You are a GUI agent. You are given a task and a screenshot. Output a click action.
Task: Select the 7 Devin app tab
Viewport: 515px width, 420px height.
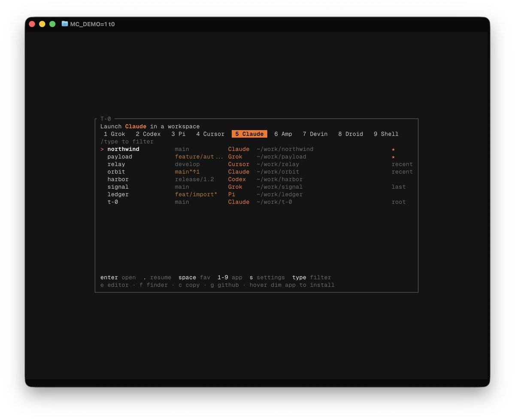coord(315,134)
